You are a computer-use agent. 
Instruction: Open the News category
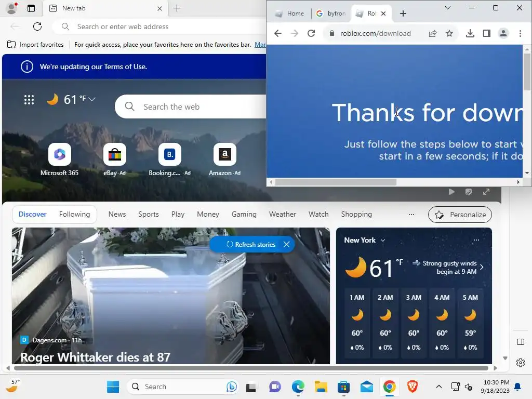[117, 214]
